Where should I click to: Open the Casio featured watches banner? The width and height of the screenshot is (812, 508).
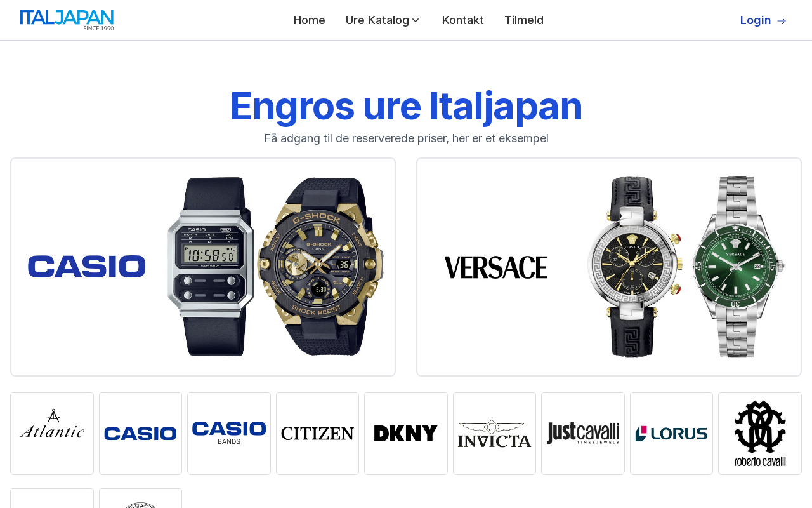pyautogui.click(x=203, y=267)
